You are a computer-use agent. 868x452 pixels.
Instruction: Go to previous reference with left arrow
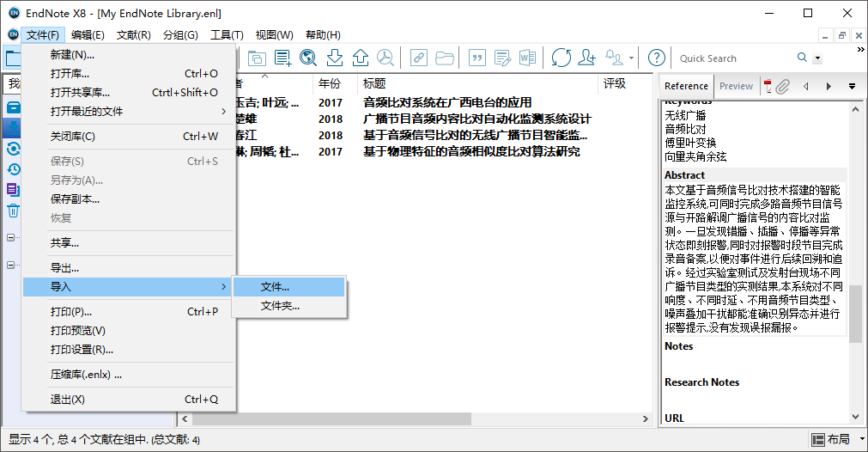[x=806, y=87]
